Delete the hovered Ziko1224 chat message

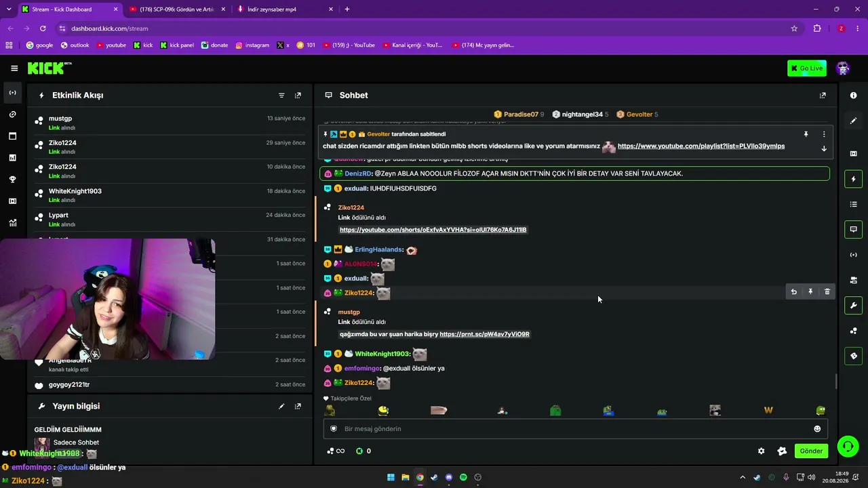827,292
